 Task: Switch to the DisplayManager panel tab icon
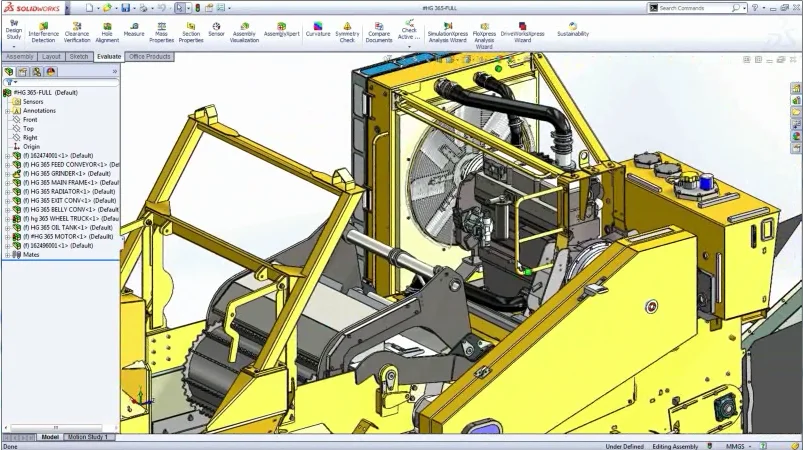coord(50,72)
